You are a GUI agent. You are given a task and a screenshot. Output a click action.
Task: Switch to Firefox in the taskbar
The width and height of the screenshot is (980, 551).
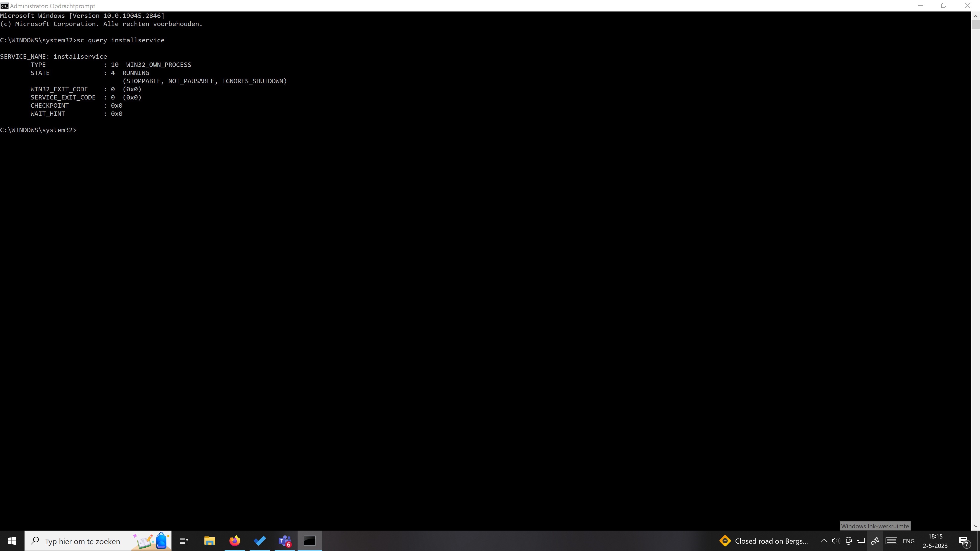coord(235,541)
